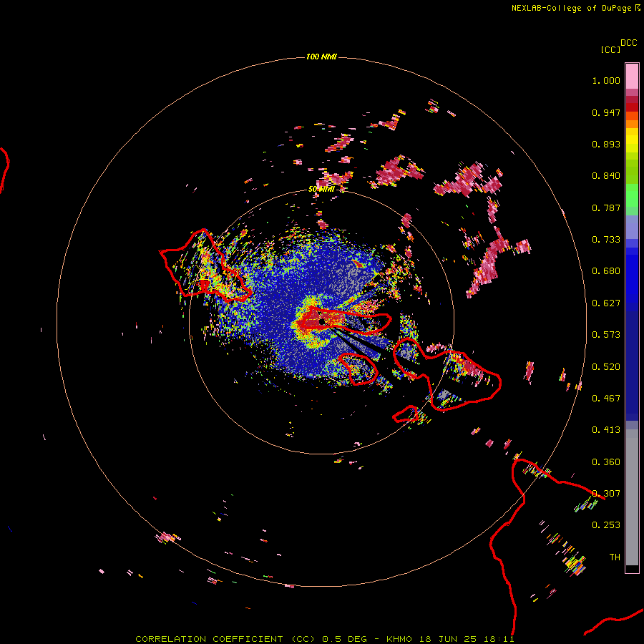Click the 1.000 scale value
This screenshot has height=644, width=644.
606,80
